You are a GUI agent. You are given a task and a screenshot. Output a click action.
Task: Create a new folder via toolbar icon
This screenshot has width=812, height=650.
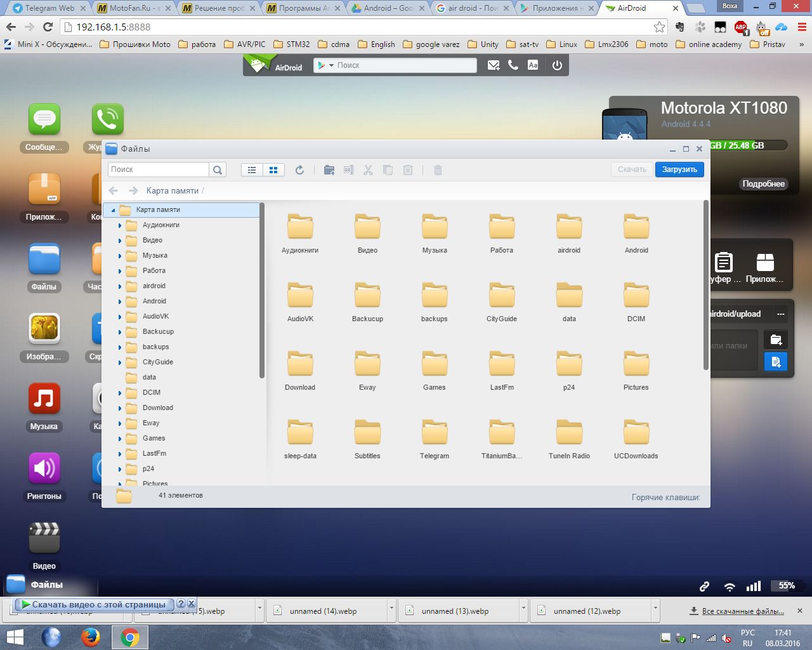point(329,169)
